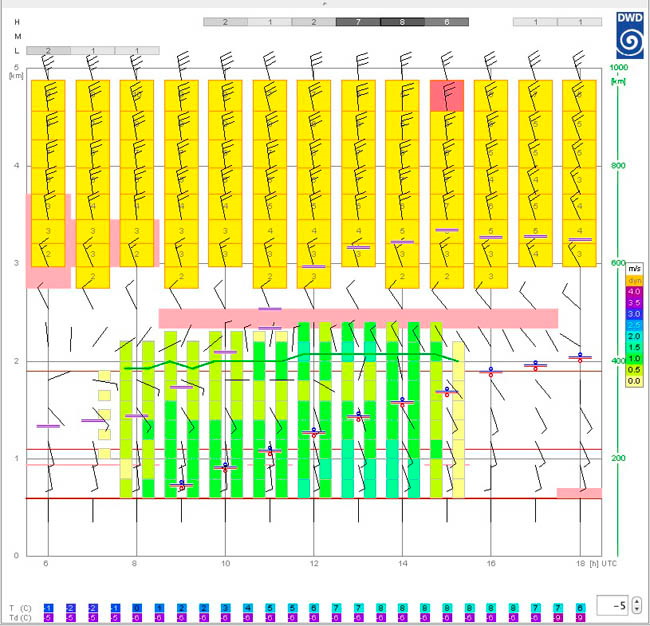Click the pale yellow 0.0 m/s legend swatch
The width and height of the screenshot is (650, 626).
point(634,381)
